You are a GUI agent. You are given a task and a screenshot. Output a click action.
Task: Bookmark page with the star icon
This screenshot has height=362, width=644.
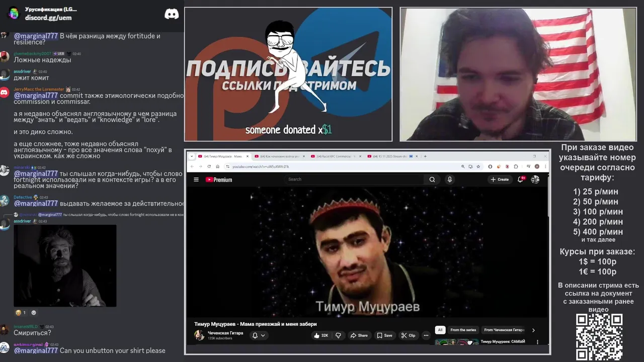pyautogui.click(x=478, y=166)
